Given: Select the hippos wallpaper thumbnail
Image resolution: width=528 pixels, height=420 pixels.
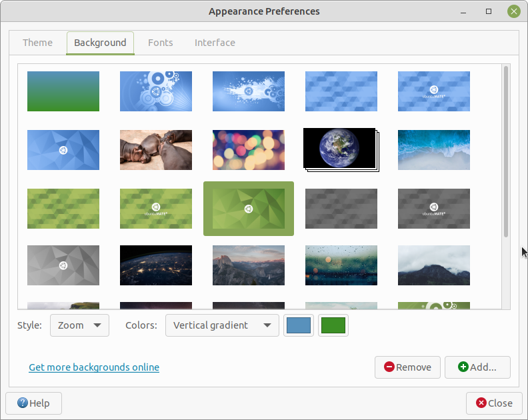Looking at the screenshot, I should (x=156, y=150).
